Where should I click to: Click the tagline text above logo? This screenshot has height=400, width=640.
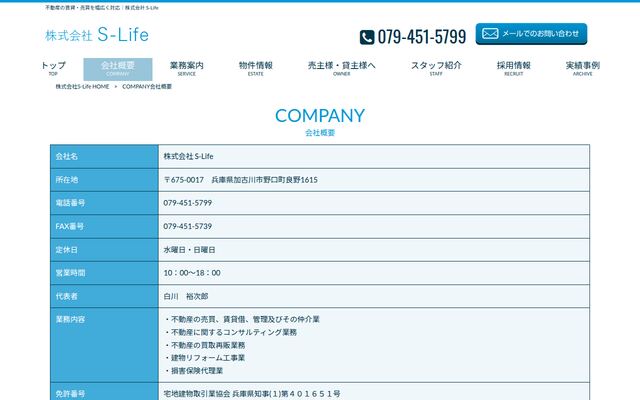pos(102,8)
